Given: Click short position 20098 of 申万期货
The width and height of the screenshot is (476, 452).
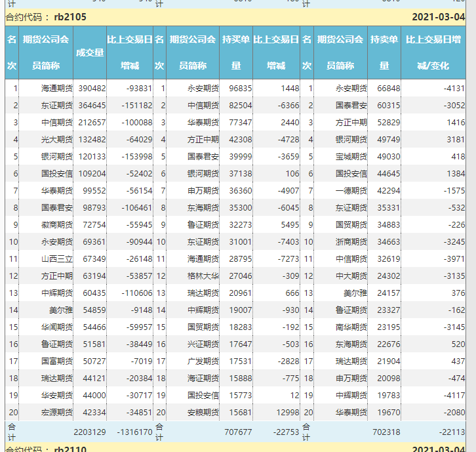Looking at the screenshot, I should click(x=389, y=378).
